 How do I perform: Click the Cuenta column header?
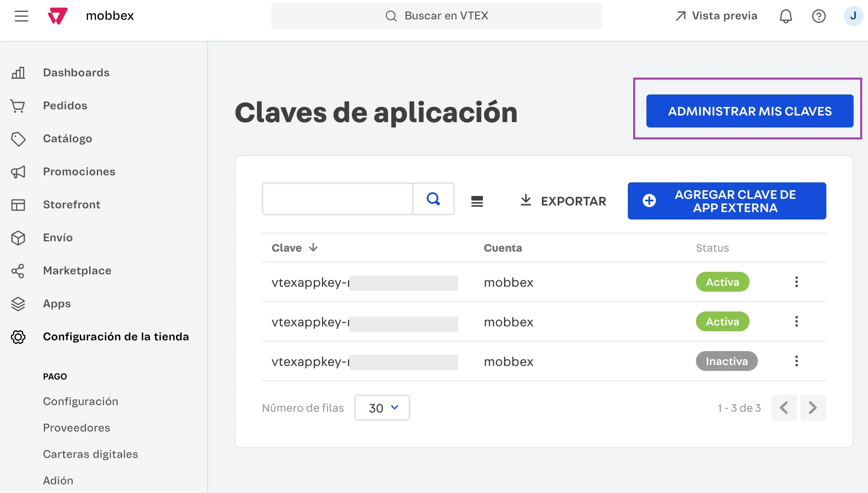click(x=503, y=248)
